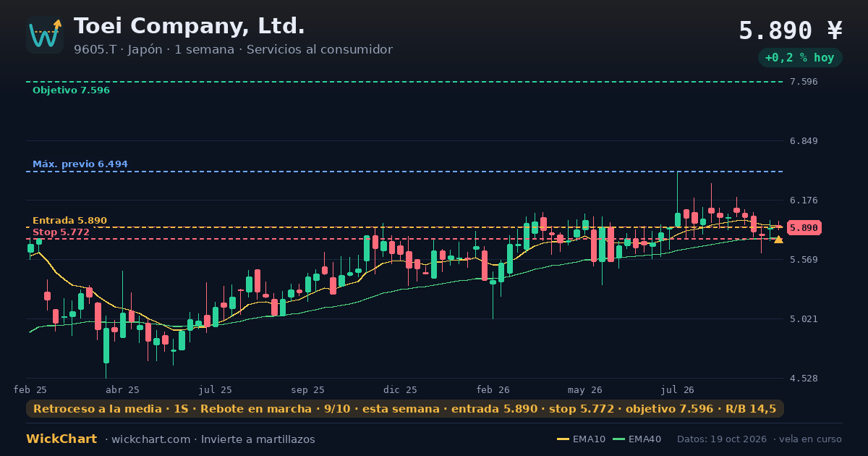Click the jul 25 date axis label

216,390
